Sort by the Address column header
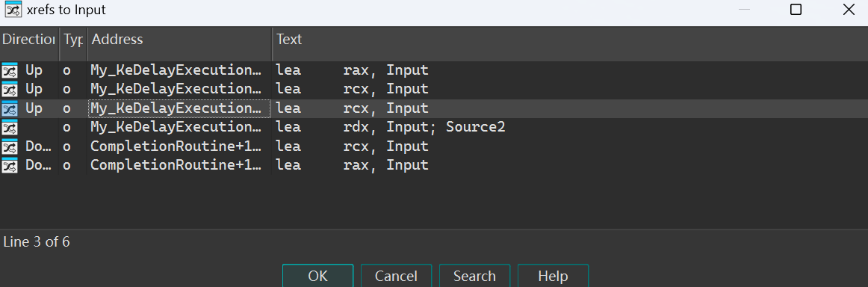 click(180, 40)
